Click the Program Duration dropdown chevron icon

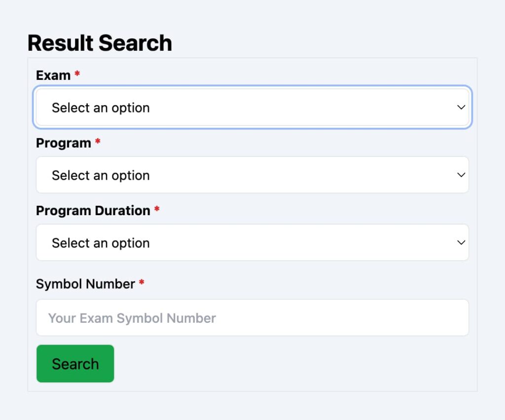(x=461, y=242)
